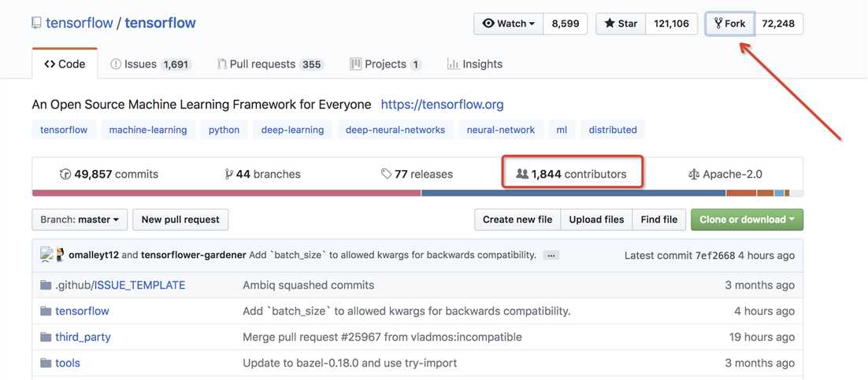Click the blue segment of the language bar

[x=573, y=193]
